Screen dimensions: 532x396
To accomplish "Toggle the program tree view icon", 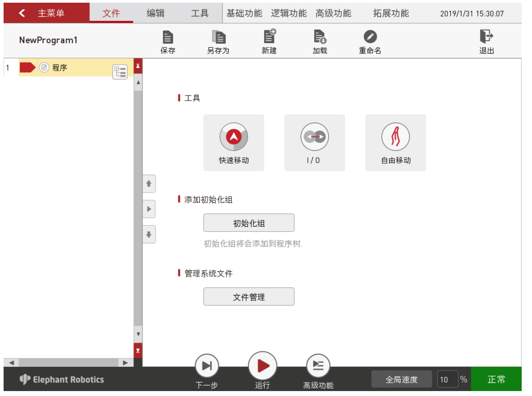I will [120, 72].
